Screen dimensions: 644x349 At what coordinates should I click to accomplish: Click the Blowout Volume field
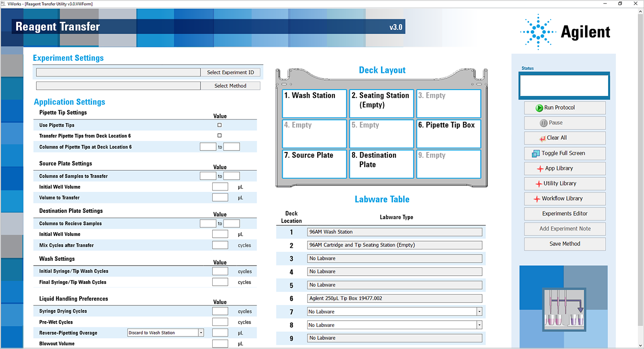point(220,344)
